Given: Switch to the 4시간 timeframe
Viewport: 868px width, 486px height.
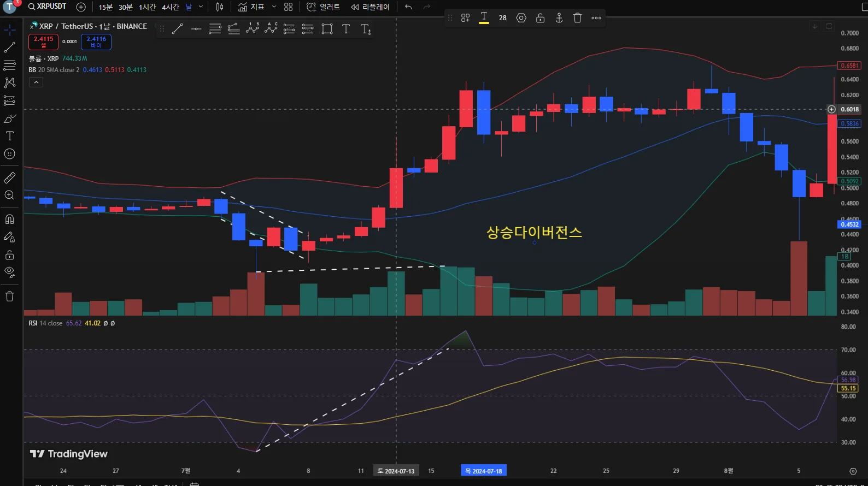Looking at the screenshot, I should [x=171, y=7].
